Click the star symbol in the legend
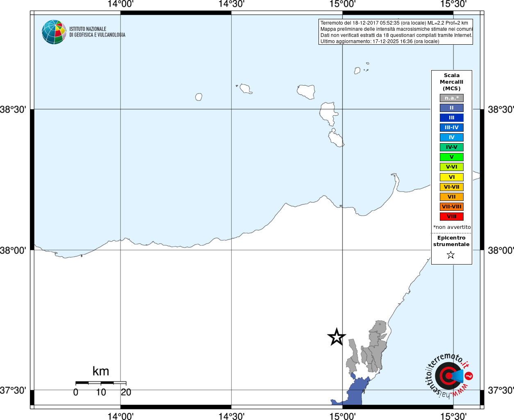 (x=451, y=255)
